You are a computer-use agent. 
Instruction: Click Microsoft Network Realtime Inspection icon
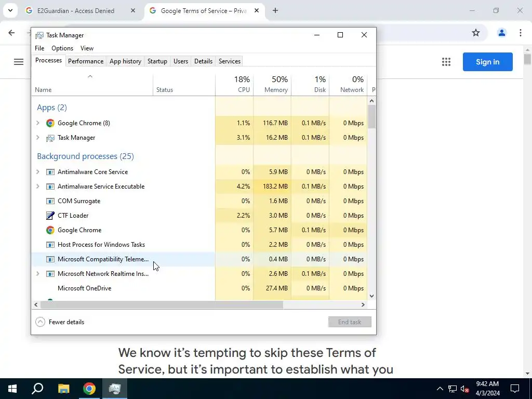[x=50, y=274]
